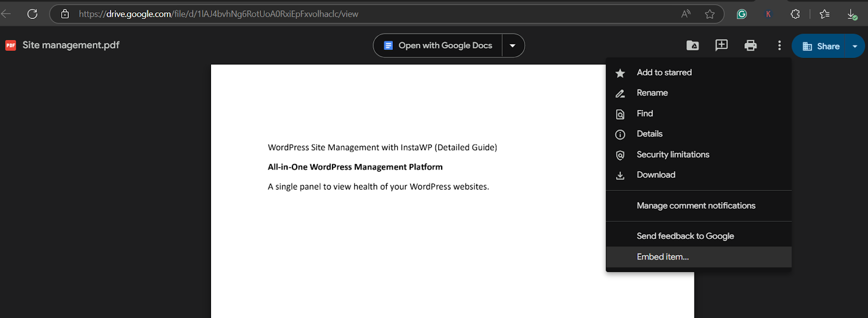Click text 'WordPress Site Management with InstaWP'
This screenshot has height=318, width=868.
[350, 147]
